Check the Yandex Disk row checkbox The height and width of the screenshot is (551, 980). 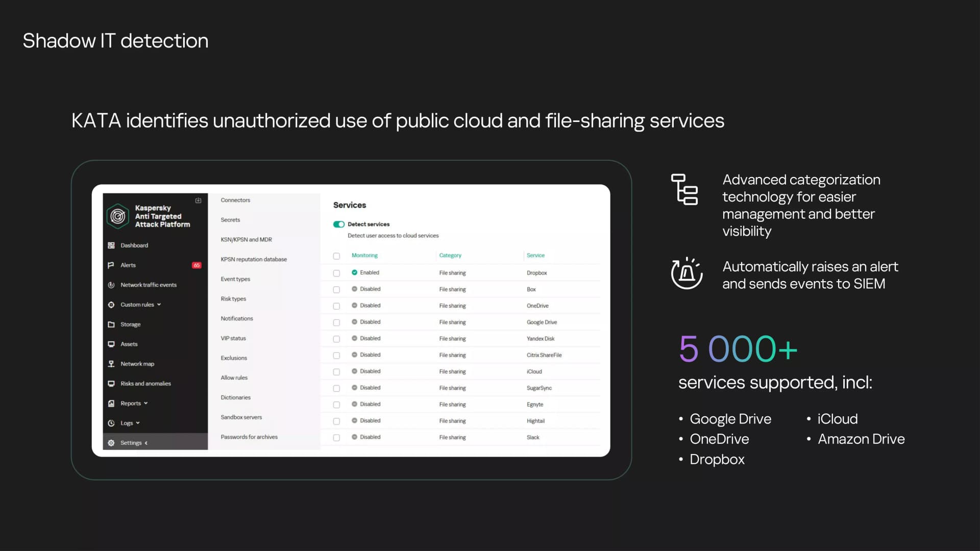(336, 339)
